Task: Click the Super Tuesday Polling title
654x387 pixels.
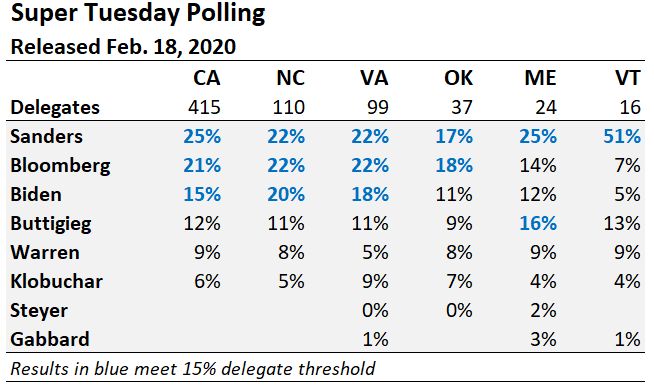Action: click(138, 13)
